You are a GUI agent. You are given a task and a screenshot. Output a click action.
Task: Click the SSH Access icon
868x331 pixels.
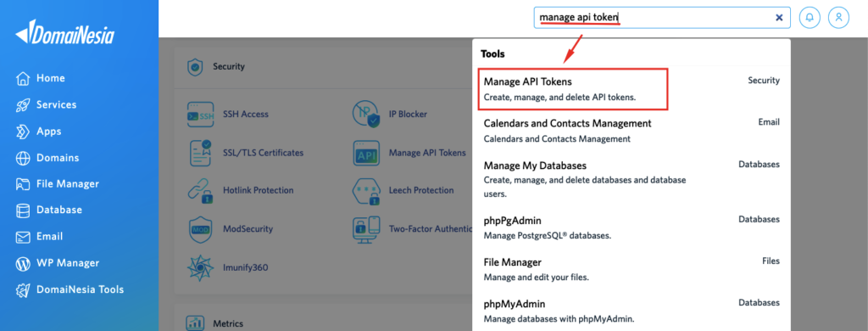tap(200, 115)
